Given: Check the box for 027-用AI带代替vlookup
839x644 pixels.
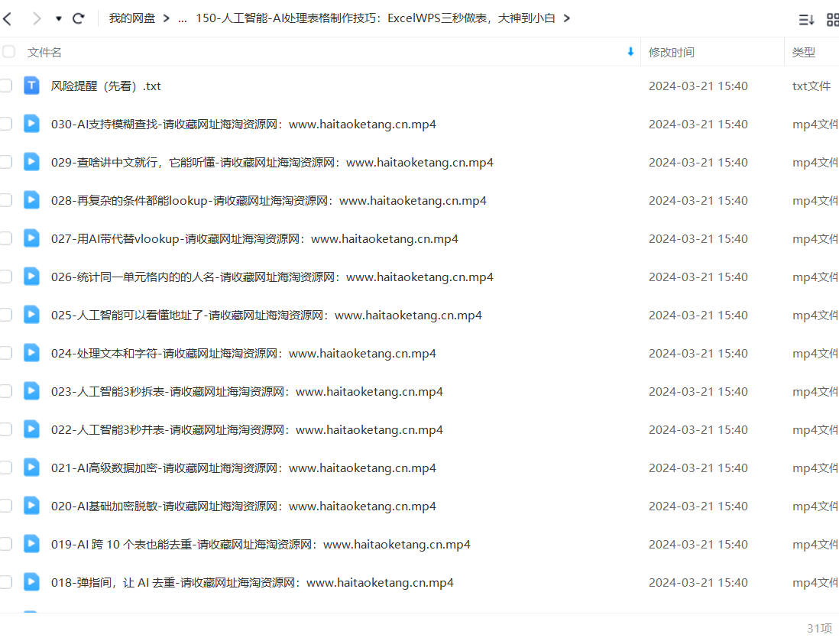Looking at the screenshot, I should (6, 238).
